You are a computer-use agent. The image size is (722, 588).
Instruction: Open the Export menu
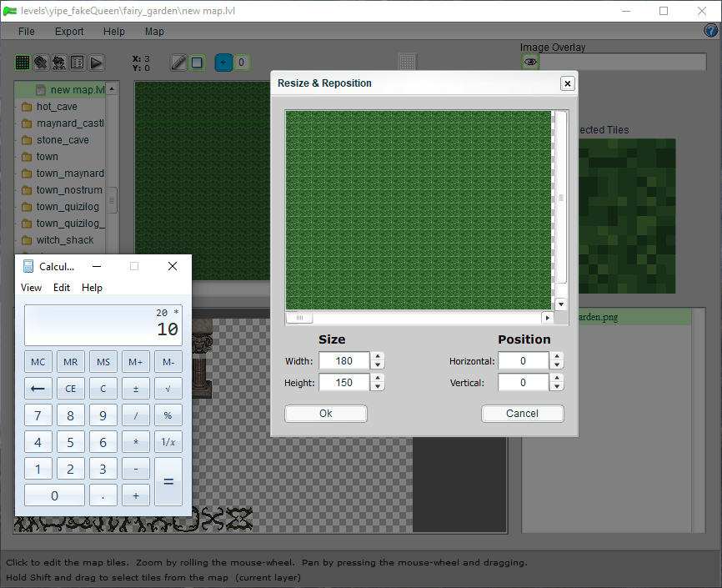(x=69, y=32)
